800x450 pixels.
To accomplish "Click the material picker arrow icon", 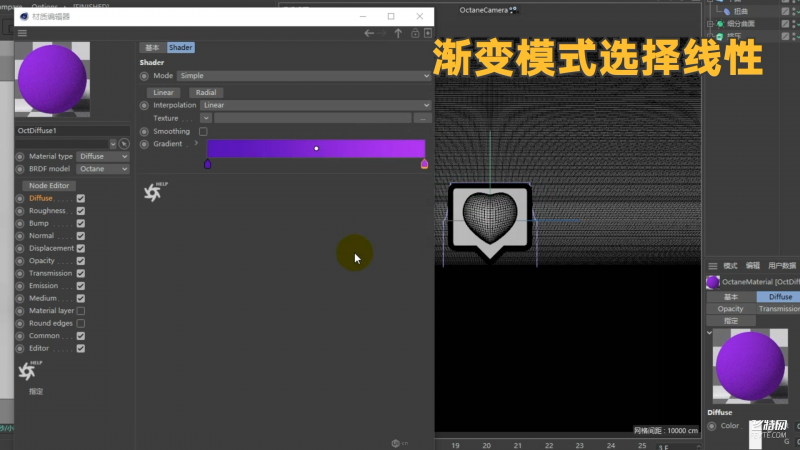I will [x=124, y=144].
